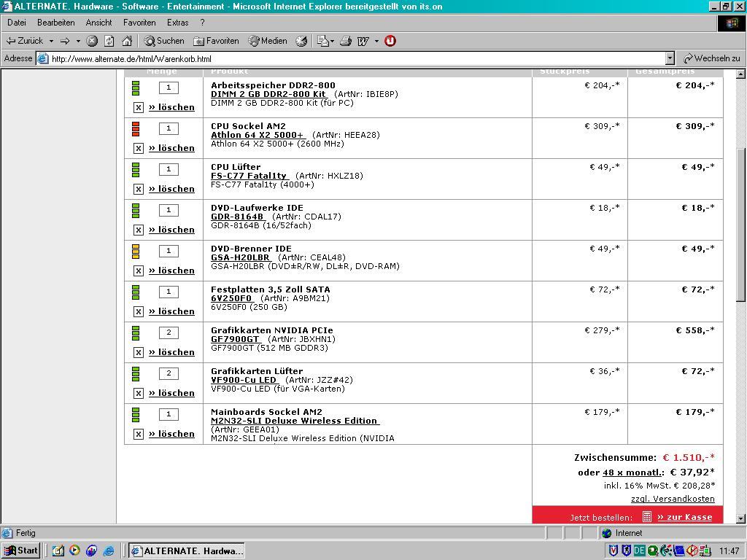Click the yellow availability indicator for GSA-H20LBR

point(136,252)
